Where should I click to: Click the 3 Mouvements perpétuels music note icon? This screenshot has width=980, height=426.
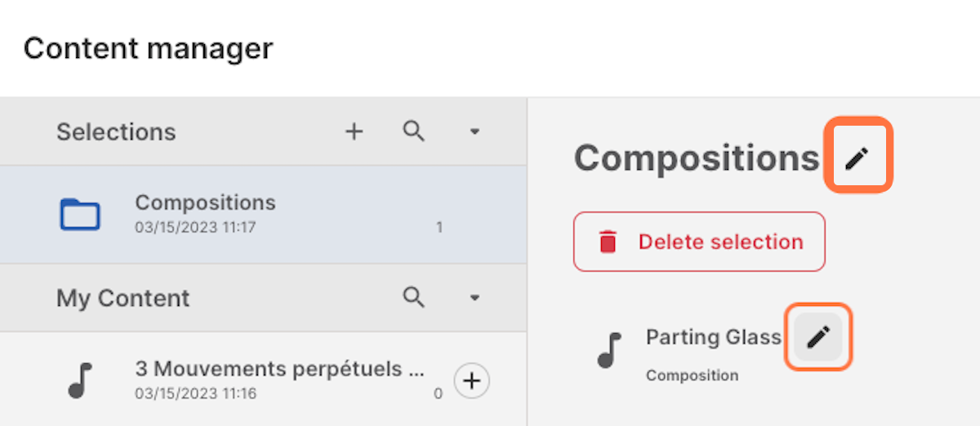tap(80, 380)
